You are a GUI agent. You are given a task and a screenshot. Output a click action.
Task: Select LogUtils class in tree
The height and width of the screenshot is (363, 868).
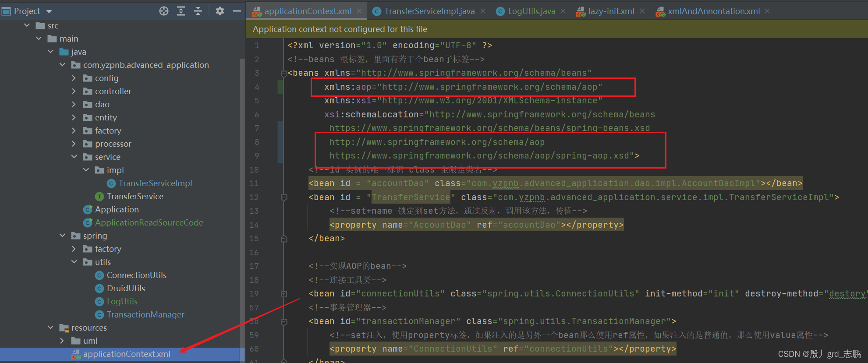[122, 301]
